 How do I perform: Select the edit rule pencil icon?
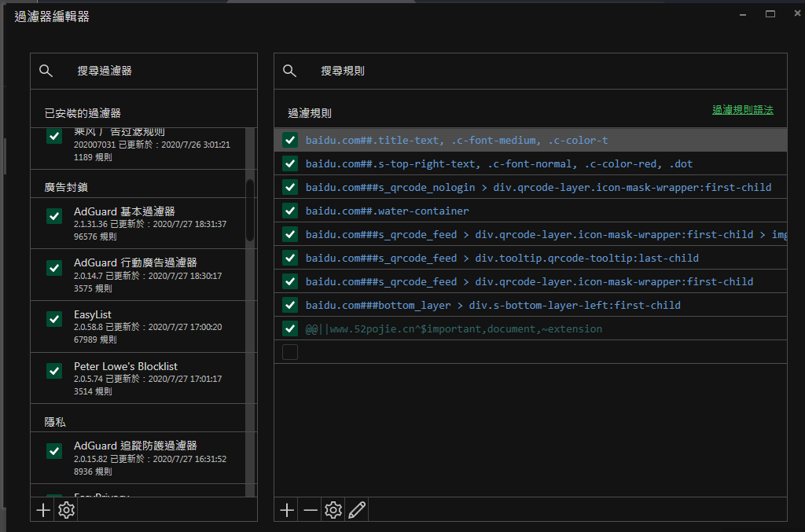point(357,510)
